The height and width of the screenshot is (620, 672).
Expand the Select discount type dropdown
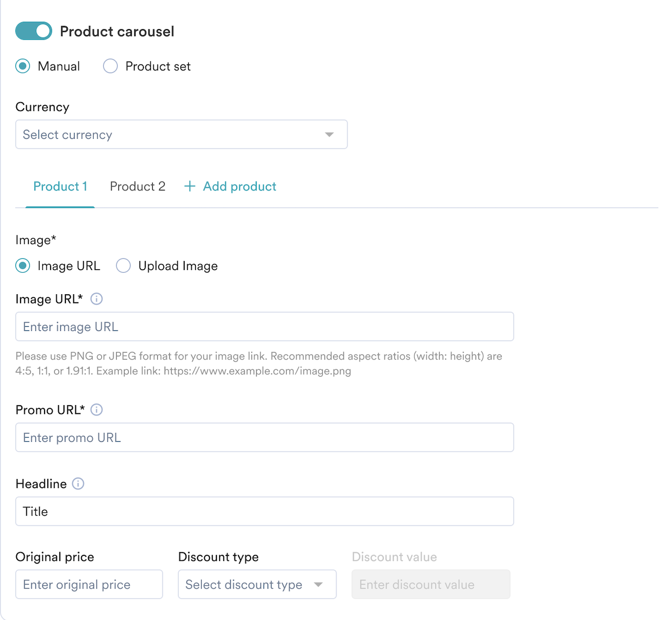pyautogui.click(x=257, y=584)
